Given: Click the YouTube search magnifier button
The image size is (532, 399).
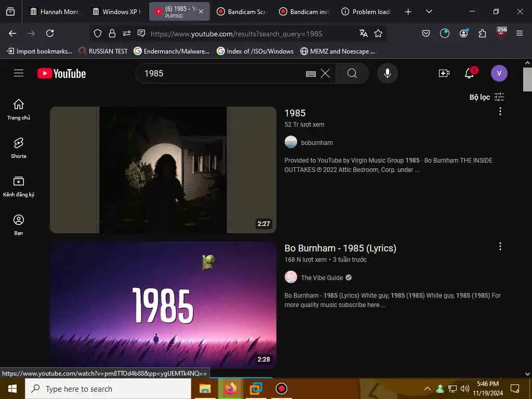Looking at the screenshot, I should click(352, 73).
